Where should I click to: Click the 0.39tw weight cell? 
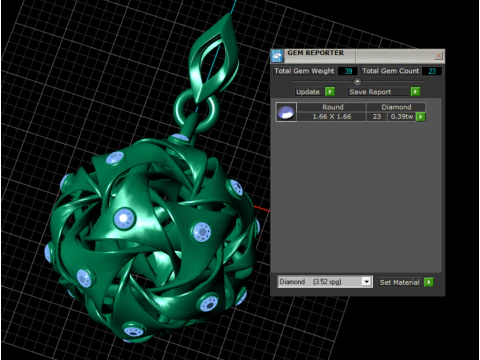pyautogui.click(x=402, y=117)
